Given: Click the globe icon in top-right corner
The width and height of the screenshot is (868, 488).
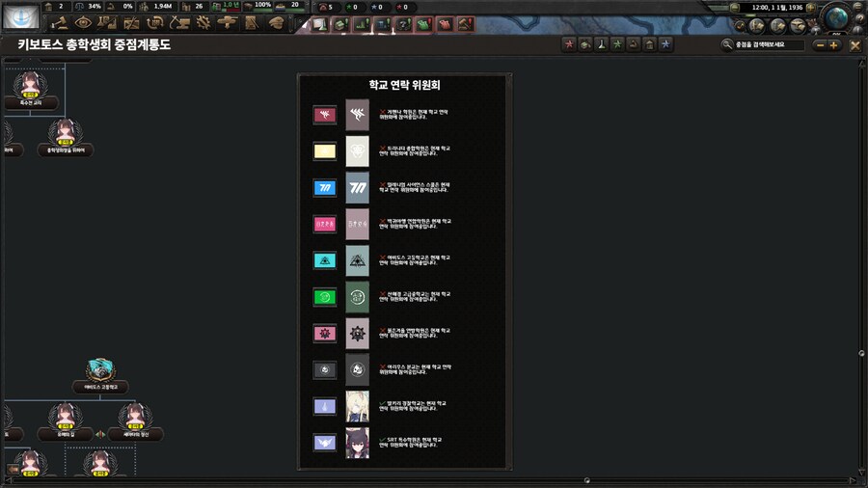Looking at the screenshot, I should coord(837,16).
